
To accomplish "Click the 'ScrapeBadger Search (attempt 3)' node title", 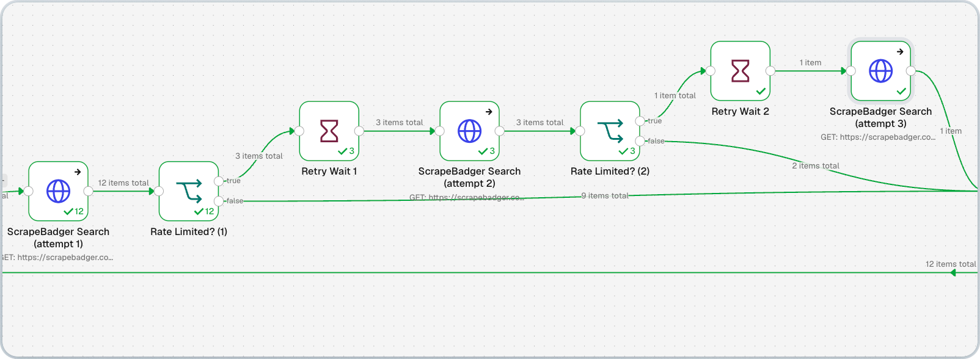I will tap(881, 117).
